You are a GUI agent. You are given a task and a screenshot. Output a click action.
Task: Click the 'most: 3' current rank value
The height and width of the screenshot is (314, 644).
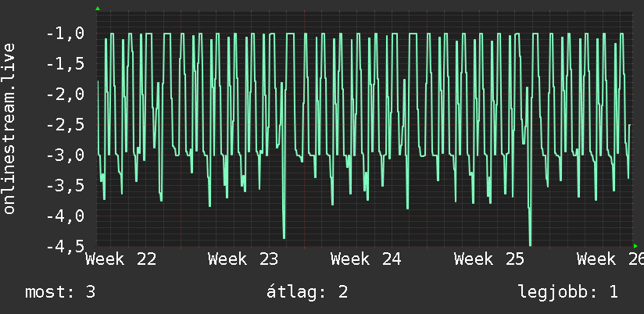click(x=60, y=292)
